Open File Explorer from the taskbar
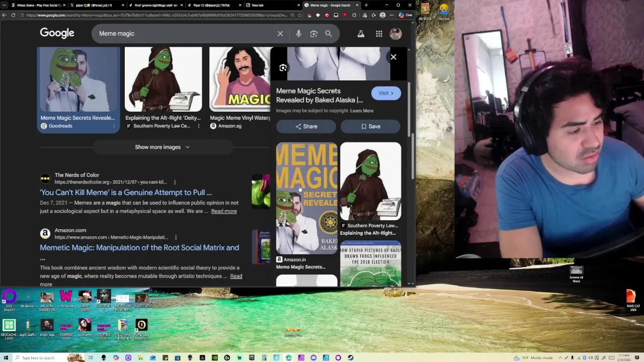The image size is (644, 362). click(x=140, y=358)
